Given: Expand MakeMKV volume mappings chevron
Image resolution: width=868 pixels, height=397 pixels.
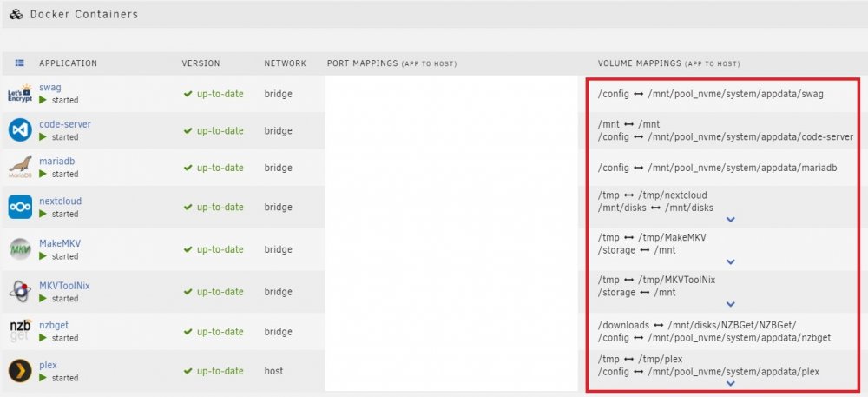Looking at the screenshot, I should pos(730,261).
